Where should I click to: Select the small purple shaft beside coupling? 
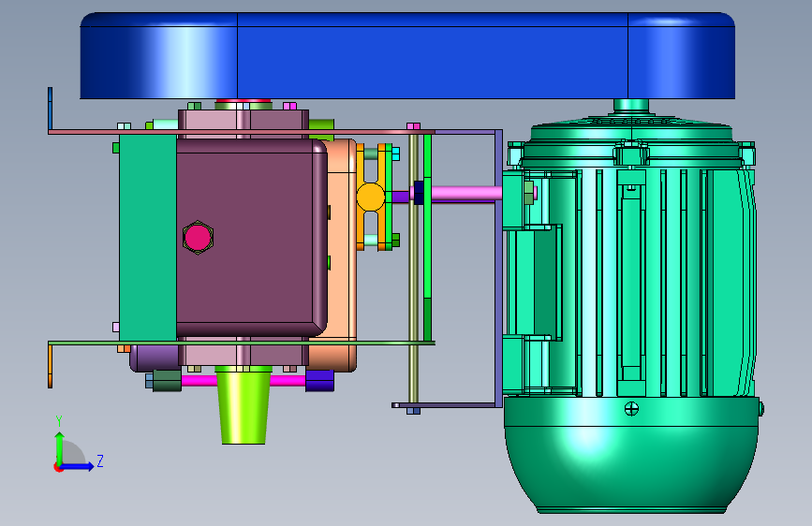[x=400, y=197]
